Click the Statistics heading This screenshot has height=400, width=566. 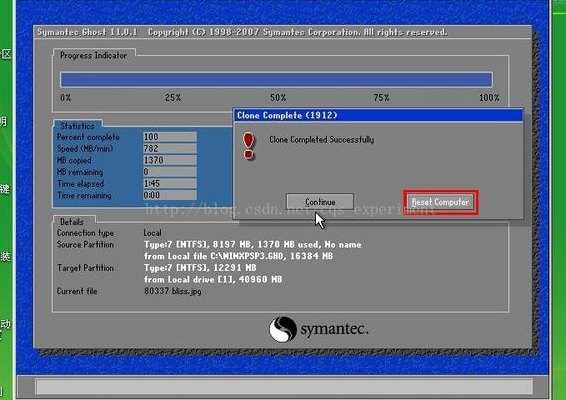point(77,126)
